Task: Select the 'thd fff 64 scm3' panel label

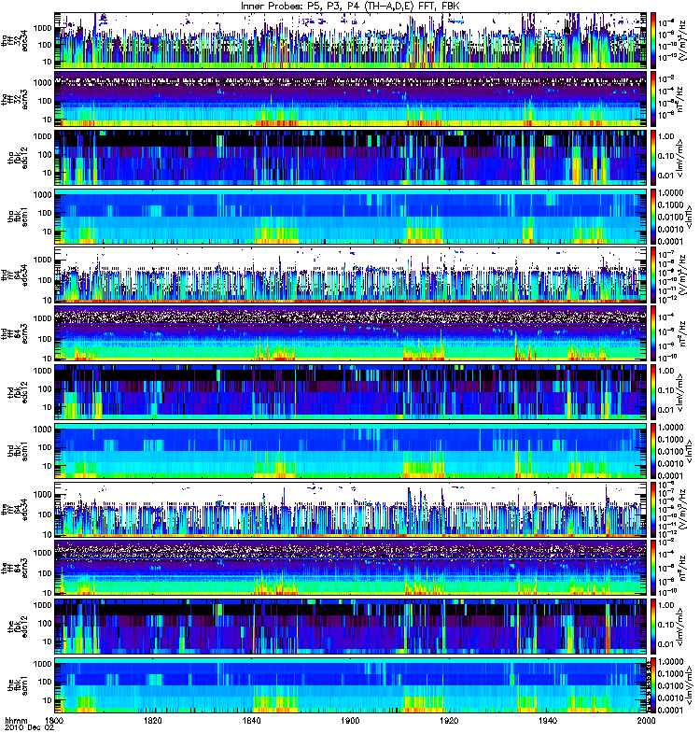Action: 15,333
